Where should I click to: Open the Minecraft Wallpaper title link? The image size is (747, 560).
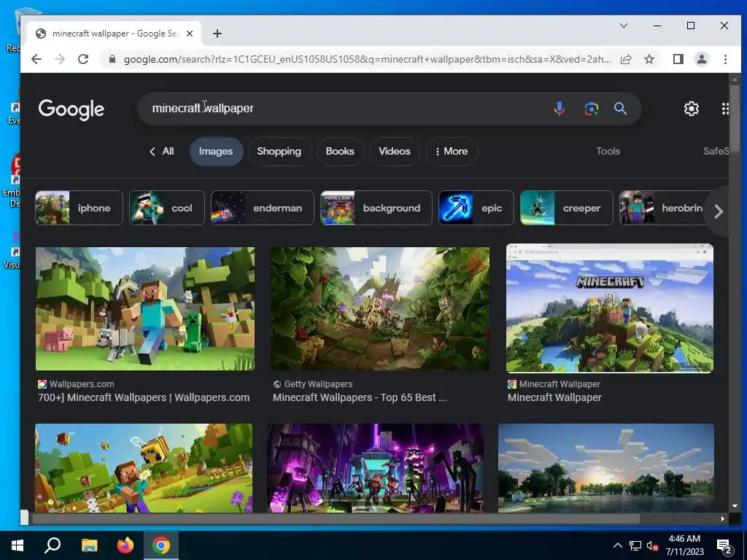click(554, 397)
